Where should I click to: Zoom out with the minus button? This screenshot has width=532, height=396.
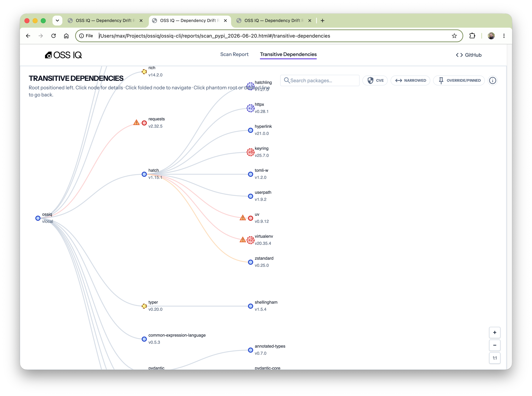tap(494, 345)
